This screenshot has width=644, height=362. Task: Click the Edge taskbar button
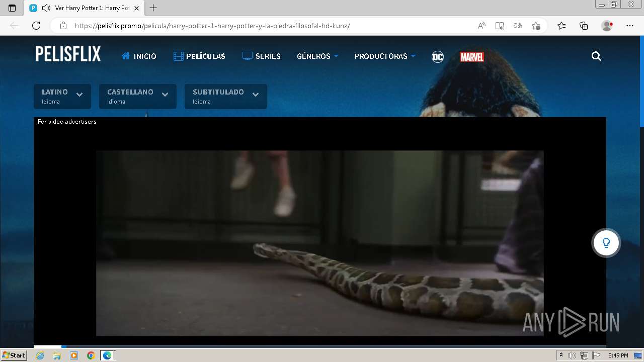tap(108, 355)
